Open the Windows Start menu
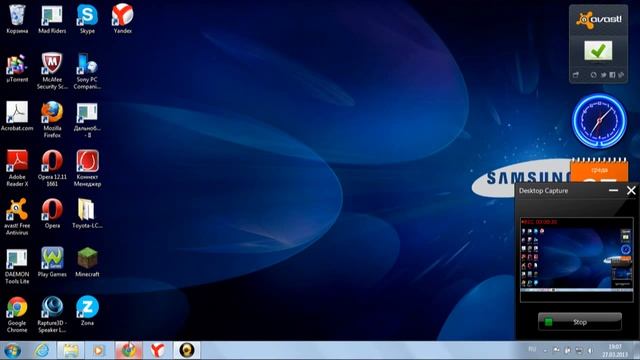The image size is (640, 360). (x=12, y=351)
